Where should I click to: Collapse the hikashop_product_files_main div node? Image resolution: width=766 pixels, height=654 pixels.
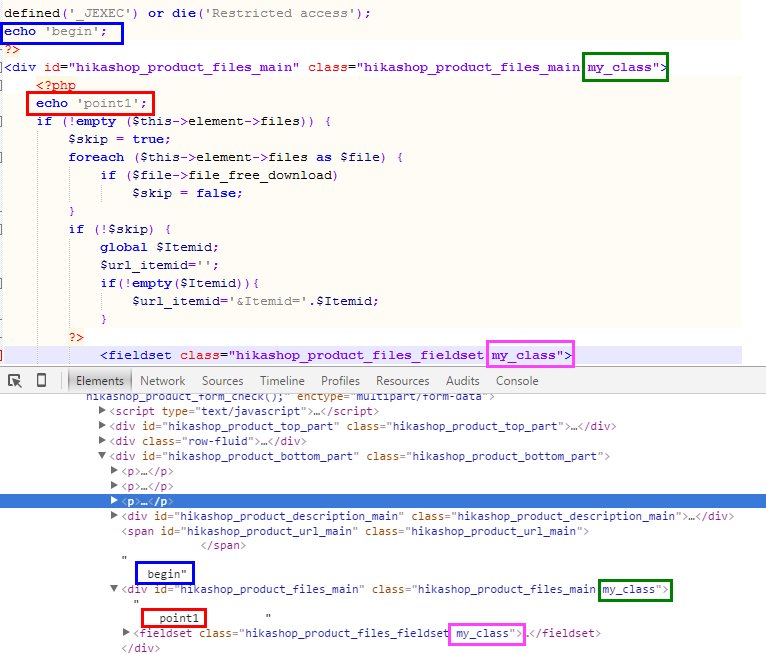point(114,589)
